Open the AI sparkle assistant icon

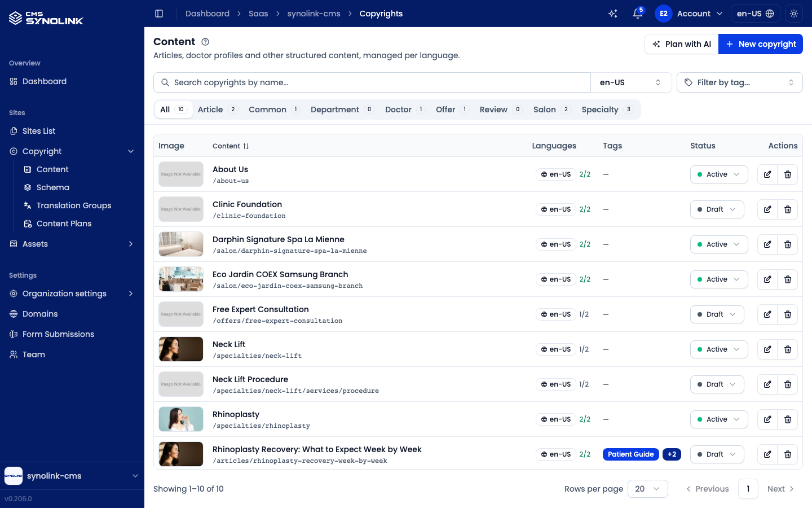[613, 14]
